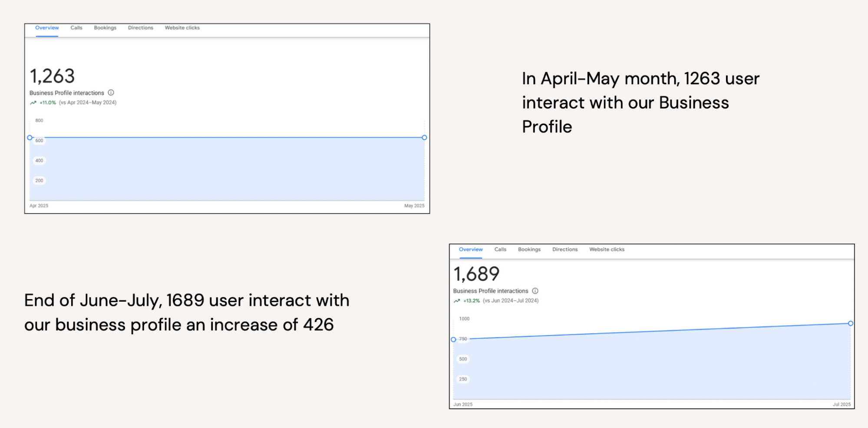The image size is (868, 428).
Task: Switch to Bookings tab in top chart
Action: click(x=105, y=28)
